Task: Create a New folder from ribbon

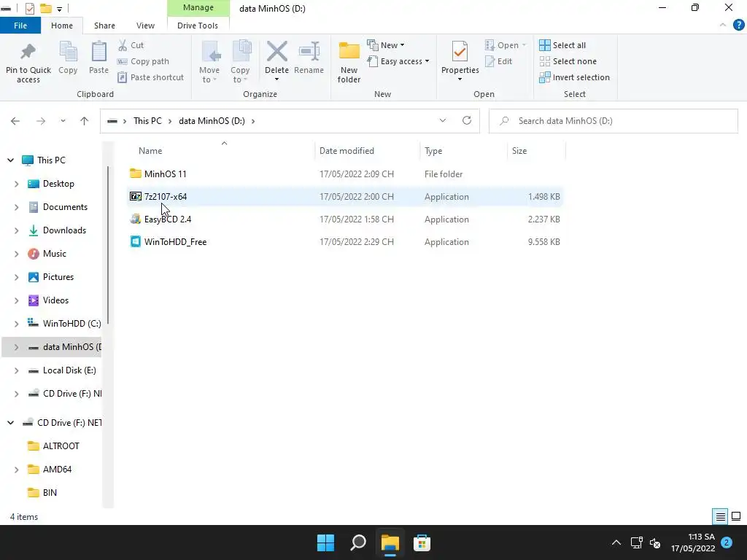Action: [349, 62]
